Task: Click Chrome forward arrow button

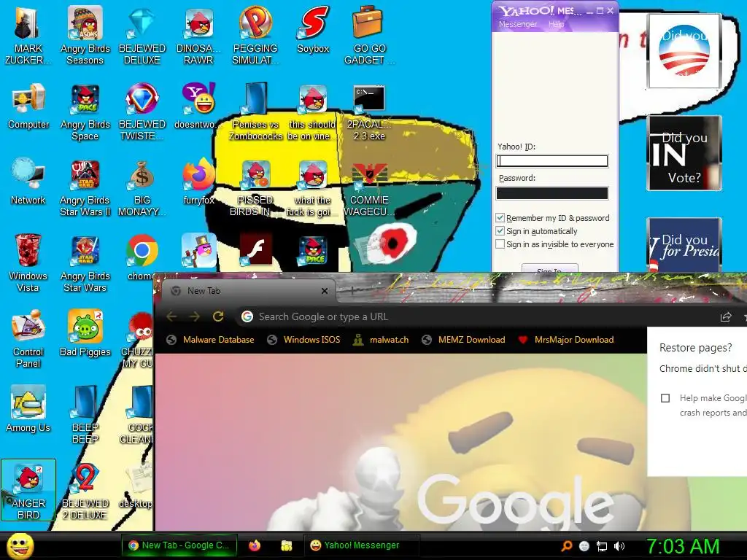Action: [194, 316]
